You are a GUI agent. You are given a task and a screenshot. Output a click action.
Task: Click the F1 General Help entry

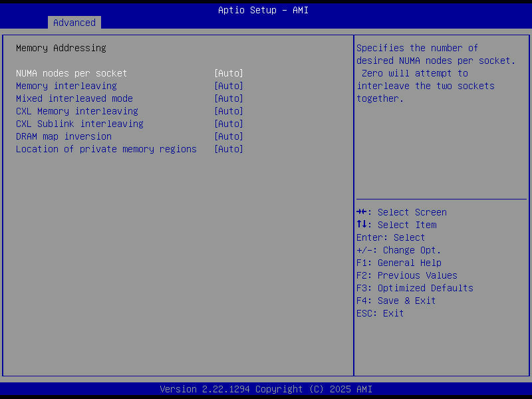pos(398,262)
